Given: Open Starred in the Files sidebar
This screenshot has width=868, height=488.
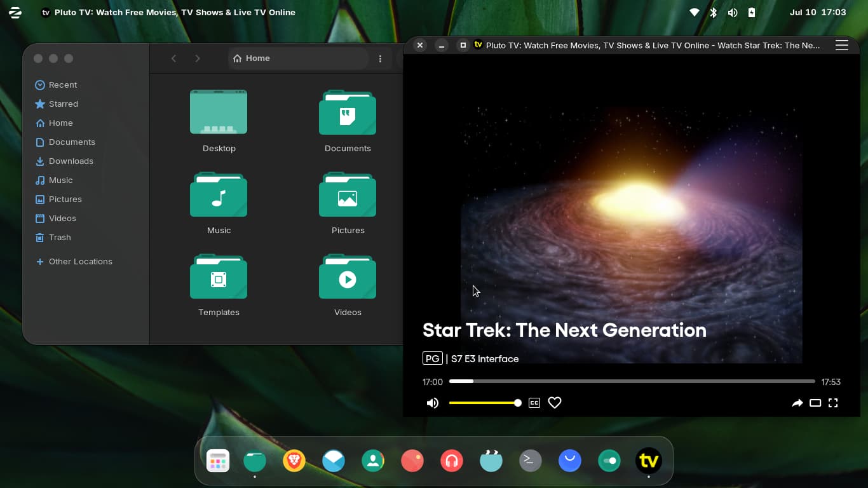Looking at the screenshot, I should point(86,104).
